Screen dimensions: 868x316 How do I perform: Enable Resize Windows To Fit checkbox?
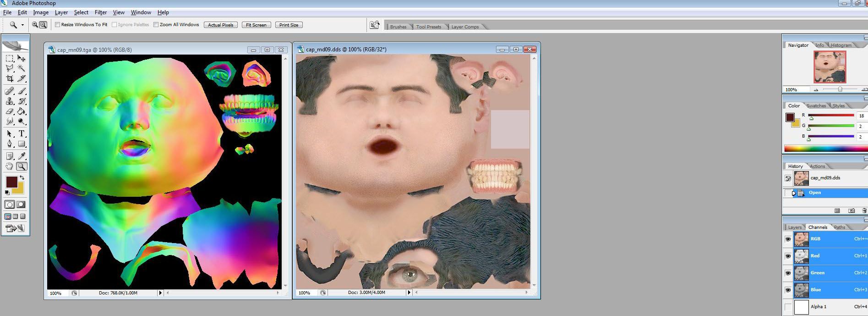[x=58, y=25]
